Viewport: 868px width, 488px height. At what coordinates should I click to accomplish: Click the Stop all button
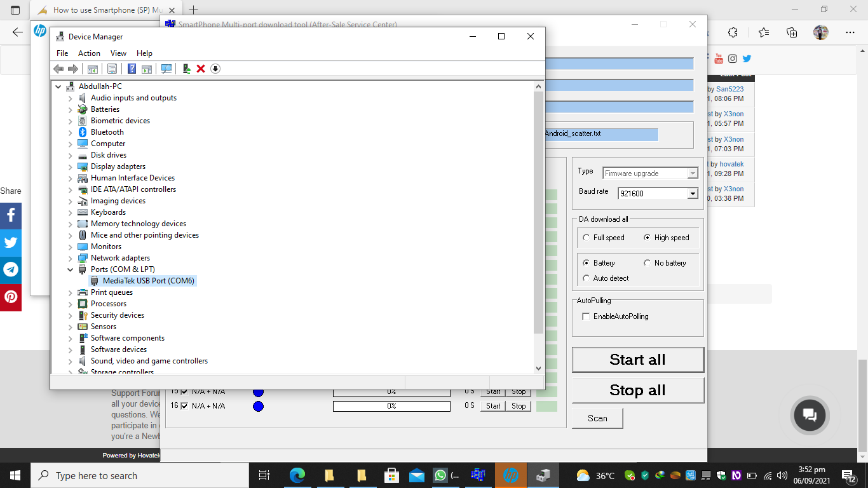coord(638,390)
